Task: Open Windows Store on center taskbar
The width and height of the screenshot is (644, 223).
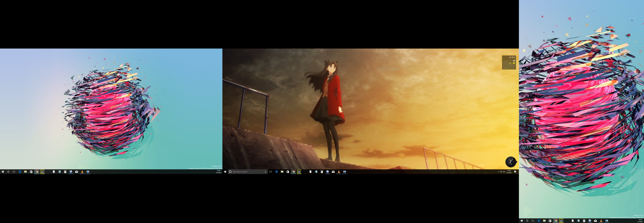Action: click(x=288, y=172)
